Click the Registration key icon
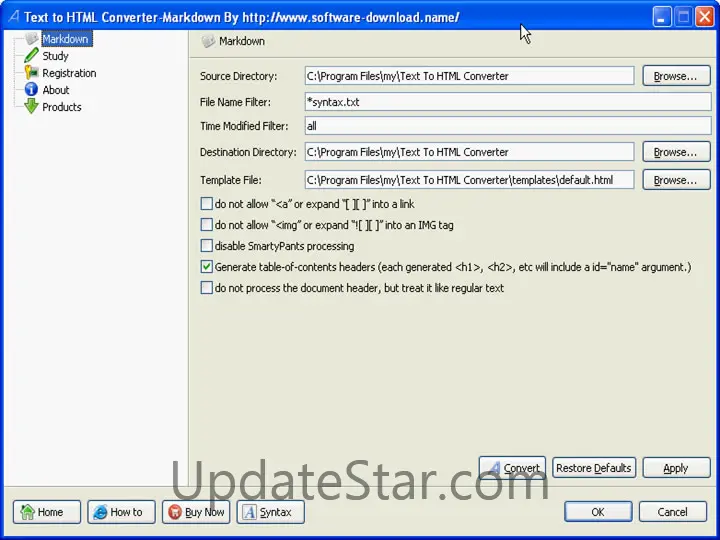The width and height of the screenshot is (720, 540). [x=31, y=73]
